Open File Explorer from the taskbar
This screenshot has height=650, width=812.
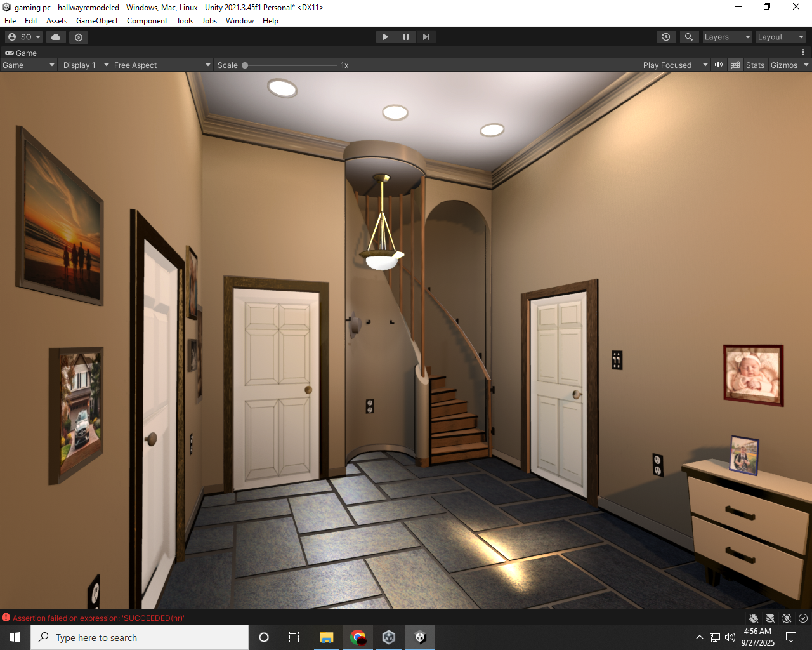coord(327,637)
